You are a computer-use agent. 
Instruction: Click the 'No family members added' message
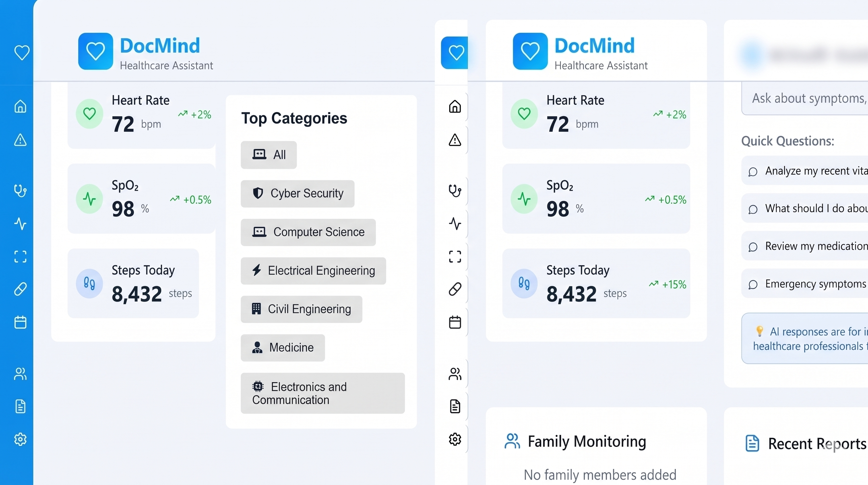click(x=600, y=475)
